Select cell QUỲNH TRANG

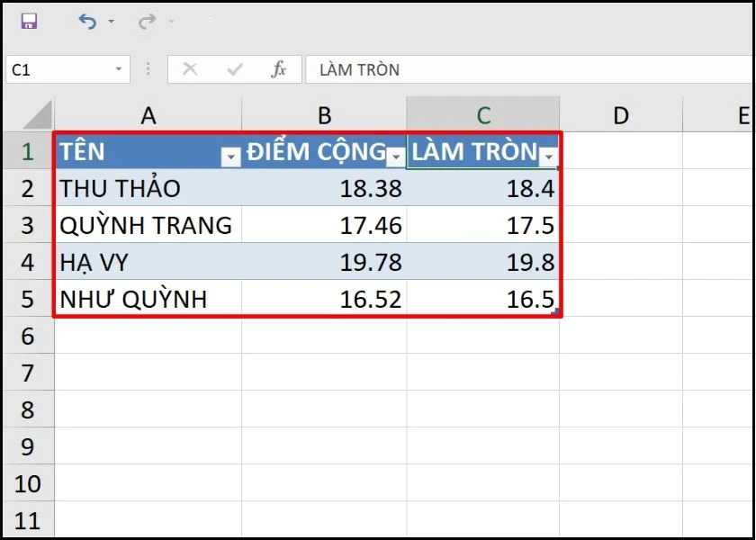(x=148, y=225)
